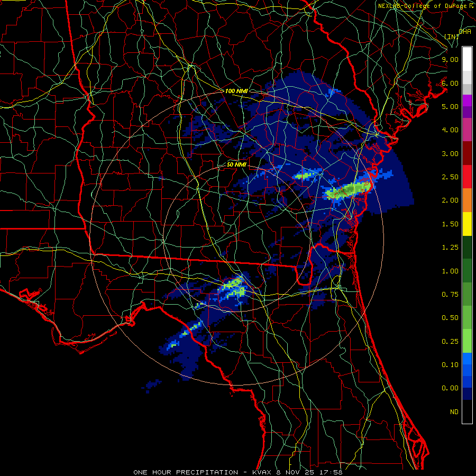Click the "0.25" legend value

pos(450,342)
